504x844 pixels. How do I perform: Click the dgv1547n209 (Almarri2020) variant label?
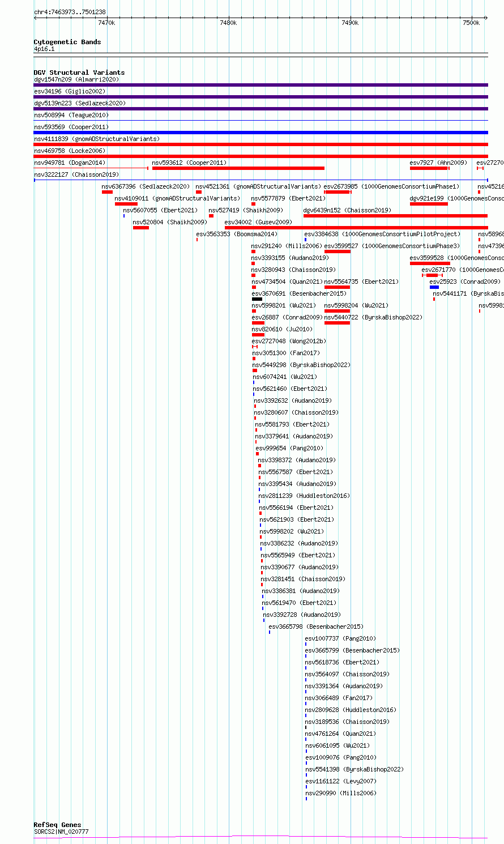point(76,79)
